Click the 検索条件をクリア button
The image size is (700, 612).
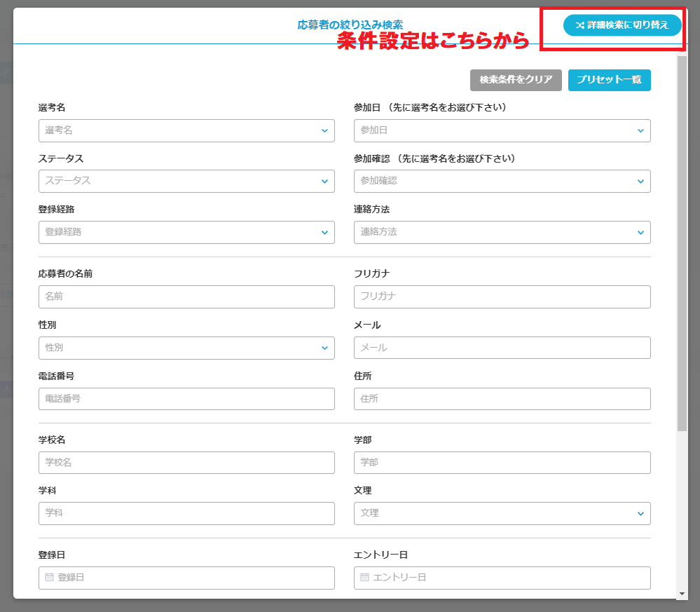click(x=516, y=80)
